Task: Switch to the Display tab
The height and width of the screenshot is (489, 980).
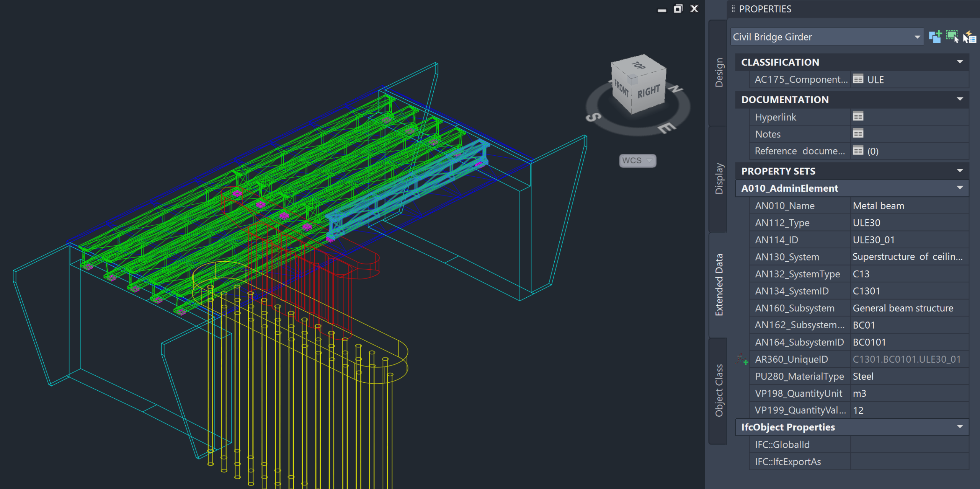Action: coord(719,178)
